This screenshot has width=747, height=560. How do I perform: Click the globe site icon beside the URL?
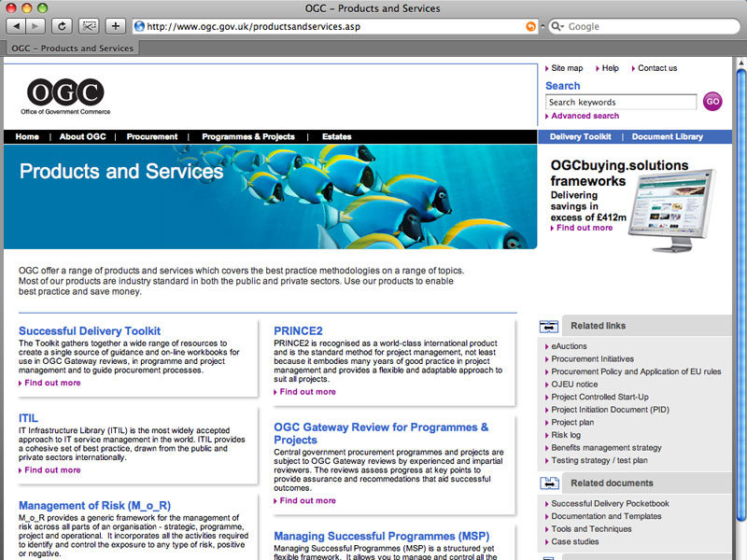tap(139, 26)
